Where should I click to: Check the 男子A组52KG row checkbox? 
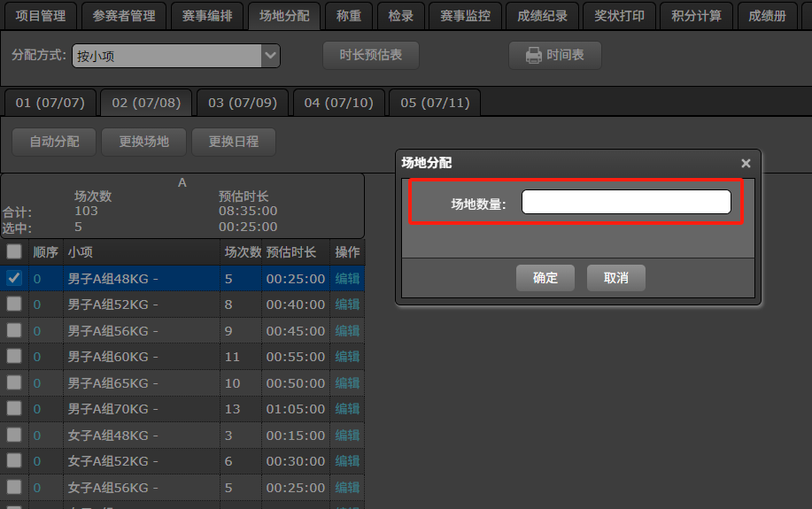click(x=14, y=305)
